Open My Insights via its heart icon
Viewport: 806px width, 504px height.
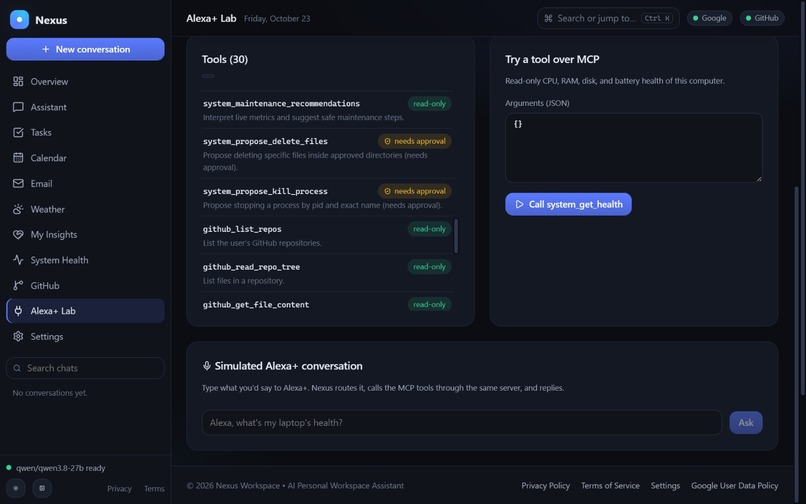18,235
